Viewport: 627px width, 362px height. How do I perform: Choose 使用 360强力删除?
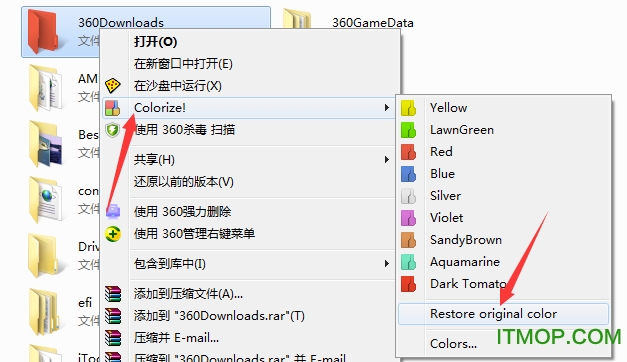[182, 211]
